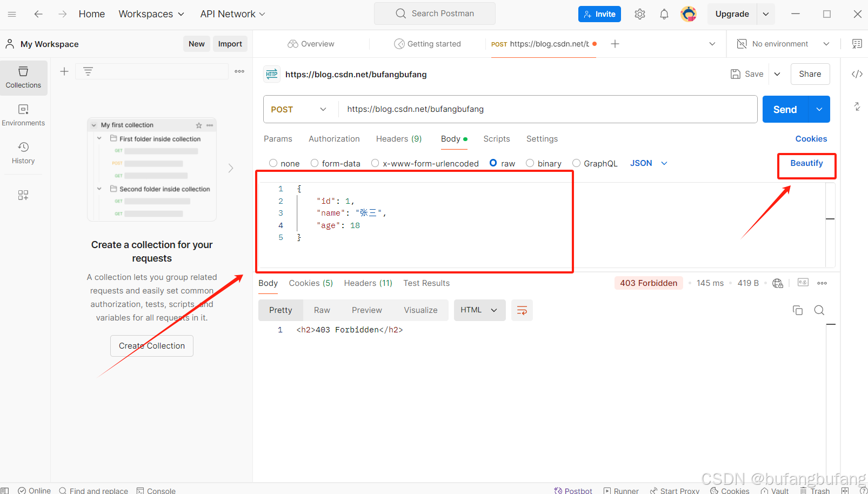Open History in the sidebar

click(23, 153)
